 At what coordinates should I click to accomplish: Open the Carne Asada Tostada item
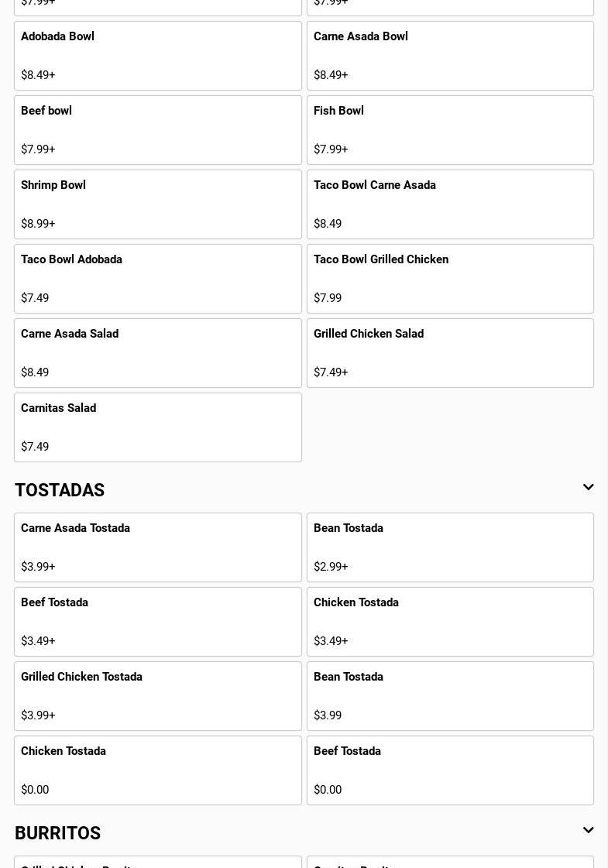click(x=157, y=547)
